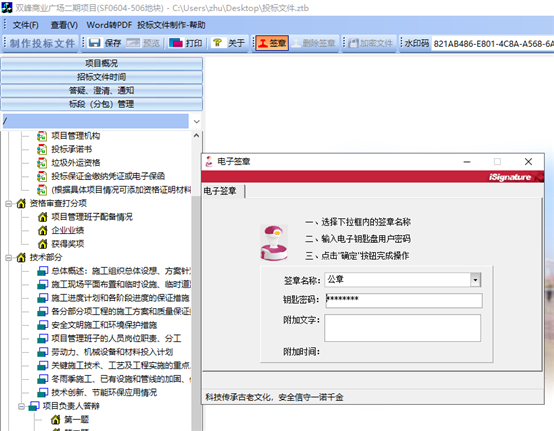
Task: Click the 保存 floppy disk icon
Action: pos(94,43)
